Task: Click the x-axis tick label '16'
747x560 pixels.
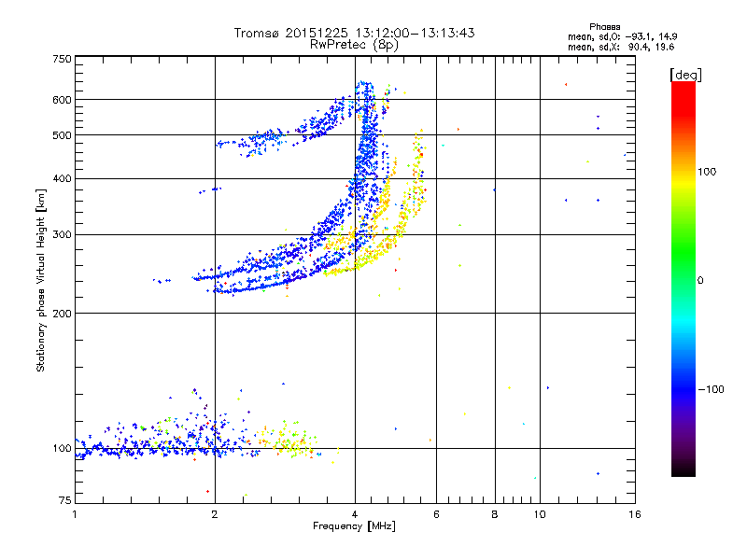Action: pos(635,514)
